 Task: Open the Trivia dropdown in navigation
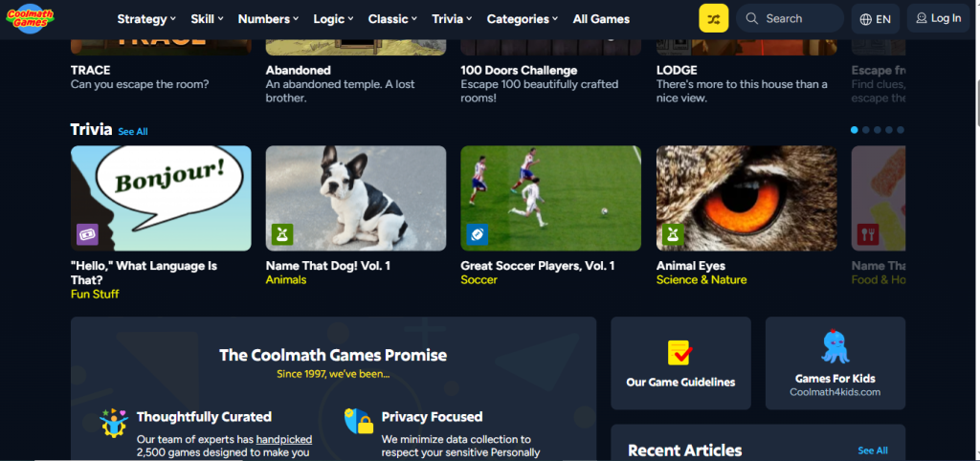tap(452, 19)
